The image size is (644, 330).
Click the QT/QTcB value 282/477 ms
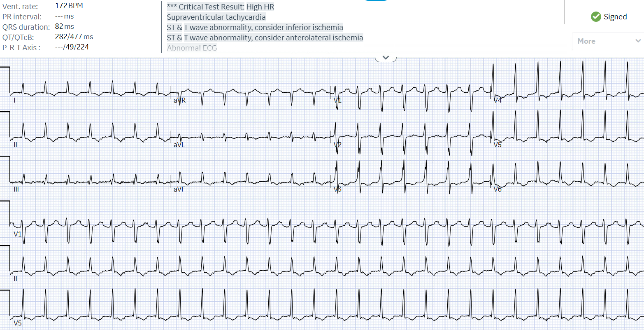74,37
